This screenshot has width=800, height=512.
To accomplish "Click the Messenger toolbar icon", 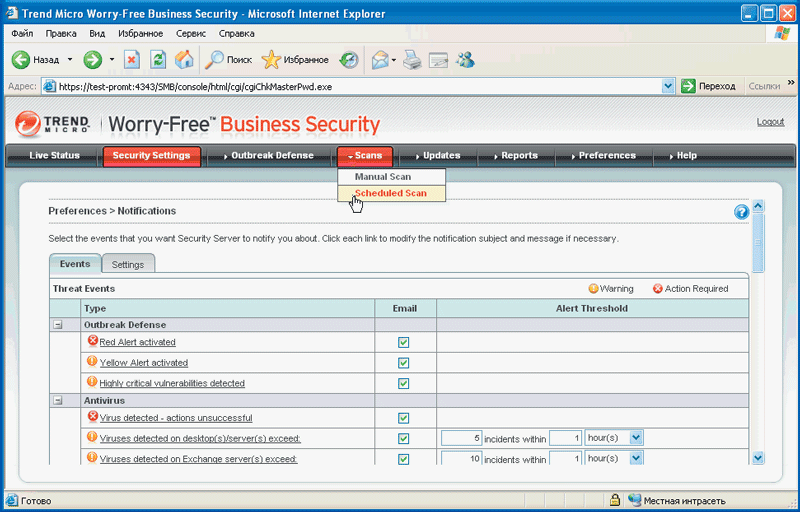I will [x=465, y=59].
